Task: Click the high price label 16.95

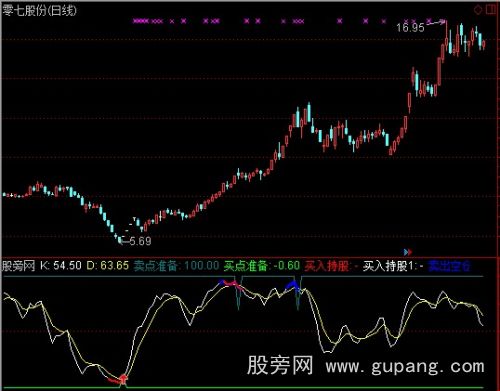Action: [x=410, y=28]
